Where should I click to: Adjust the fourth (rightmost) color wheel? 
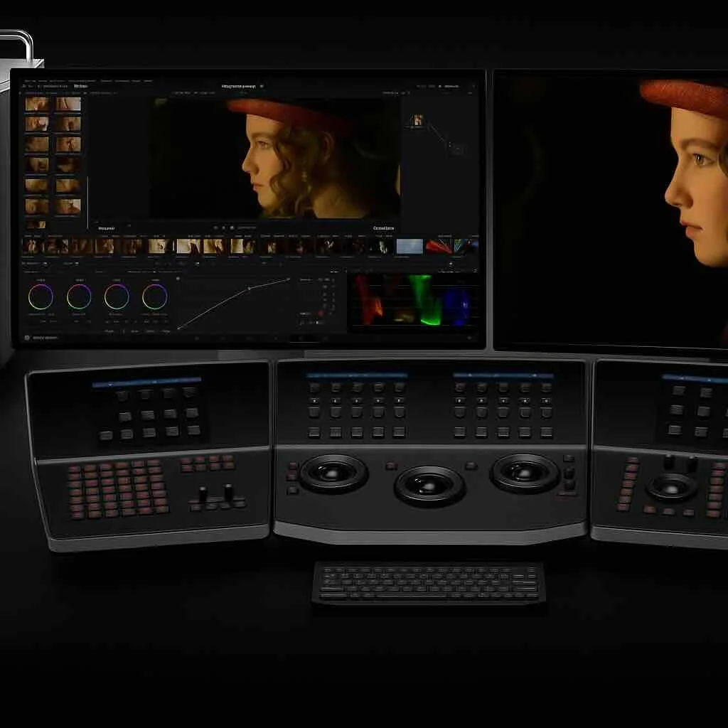(154, 296)
